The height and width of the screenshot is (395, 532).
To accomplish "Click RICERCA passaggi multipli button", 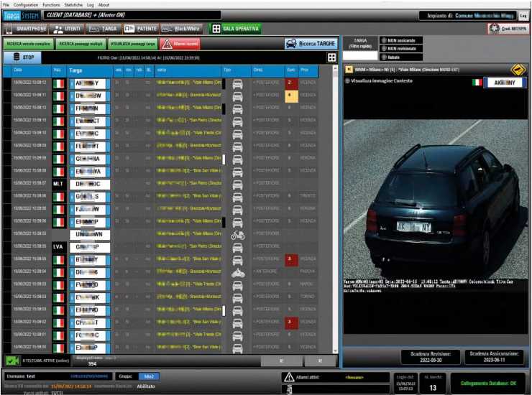I will point(81,44).
